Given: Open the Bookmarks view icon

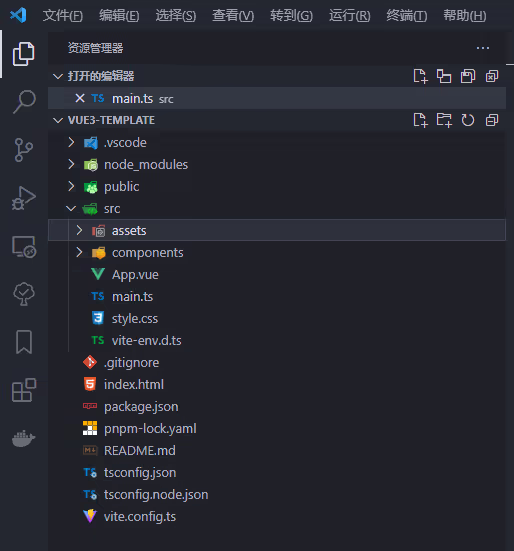Looking at the screenshot, I should pyautogui.click(x=24, y=342).
